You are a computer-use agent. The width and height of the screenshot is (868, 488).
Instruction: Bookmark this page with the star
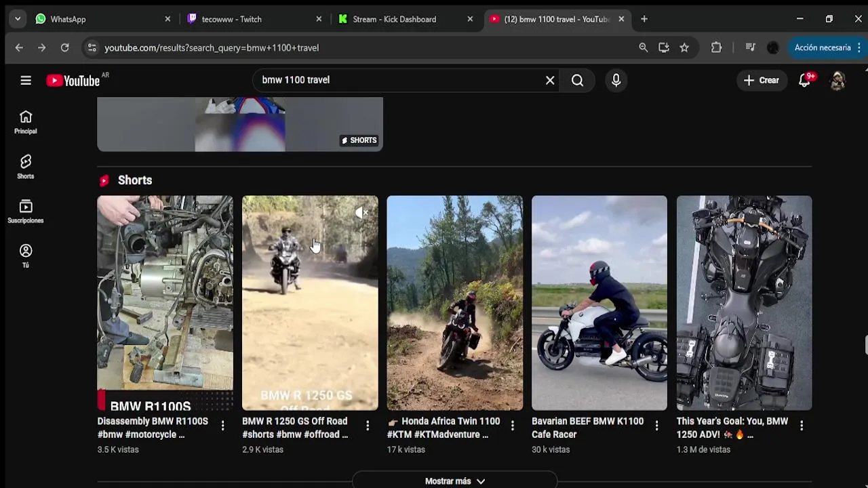click(x=684, y=47)
